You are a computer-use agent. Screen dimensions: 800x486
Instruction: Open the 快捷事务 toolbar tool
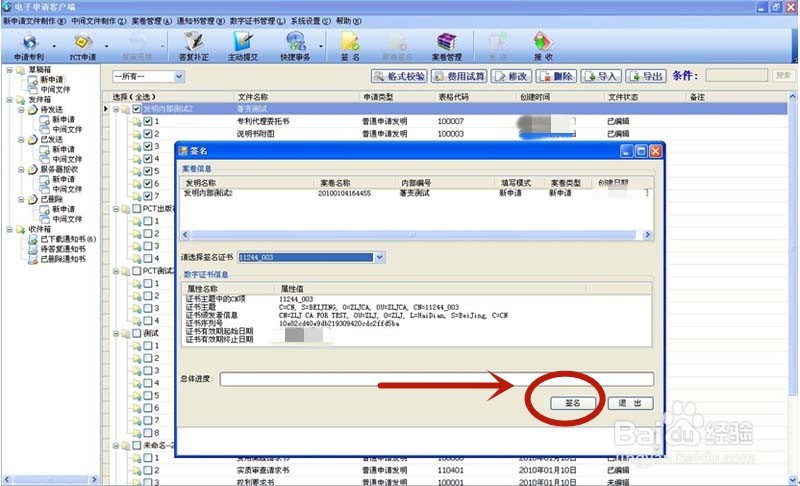pyautogui.click(x=295, y=47)
